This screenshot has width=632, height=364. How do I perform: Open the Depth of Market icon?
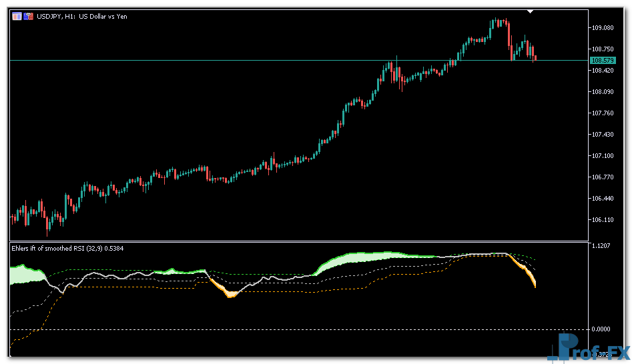(x=29, y=17)
